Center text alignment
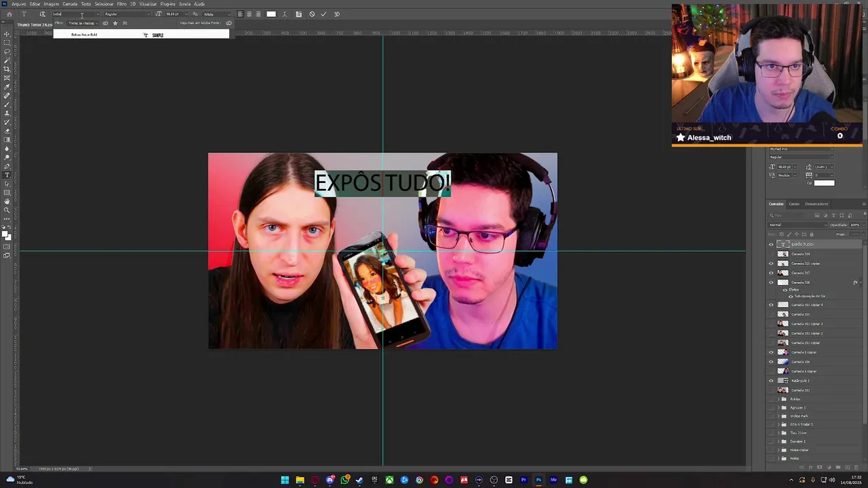Viewport: 868px width, 488px height. 249,14
